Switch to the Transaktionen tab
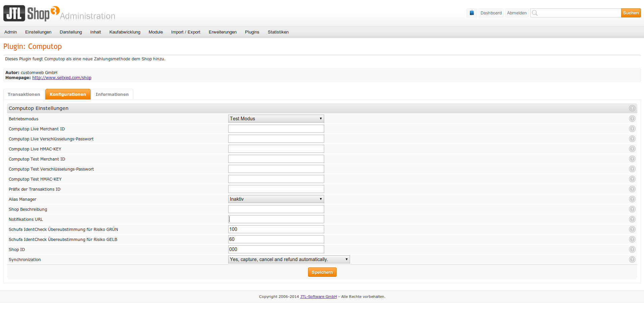Viewport: 644px width, 313px height. click(x=24, y=95)
